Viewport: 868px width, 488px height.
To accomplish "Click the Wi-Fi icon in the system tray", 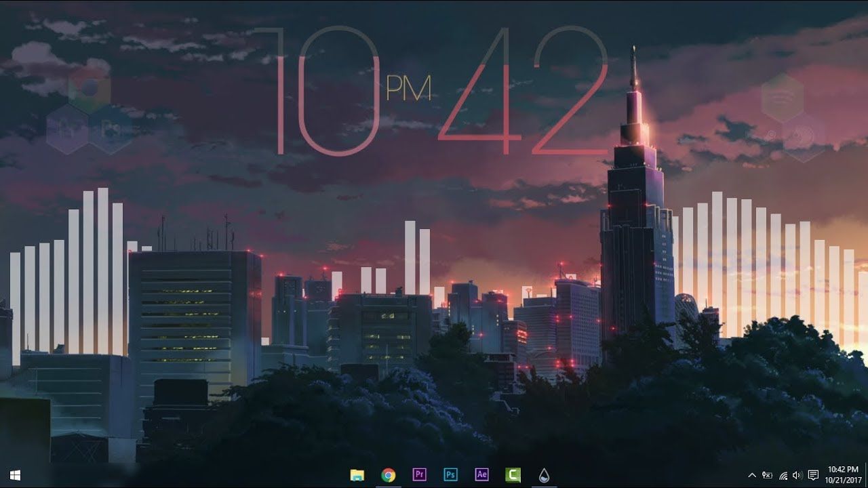I will 783,475.
